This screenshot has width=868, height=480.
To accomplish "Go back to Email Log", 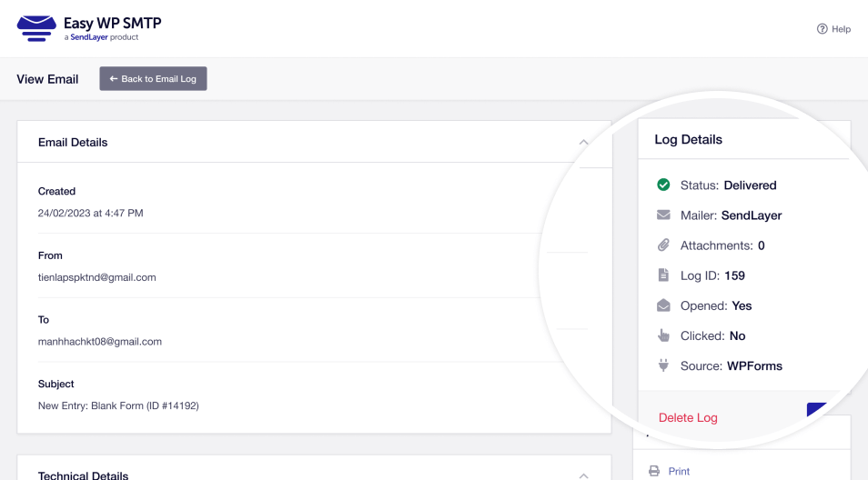I will click(153, 79).
